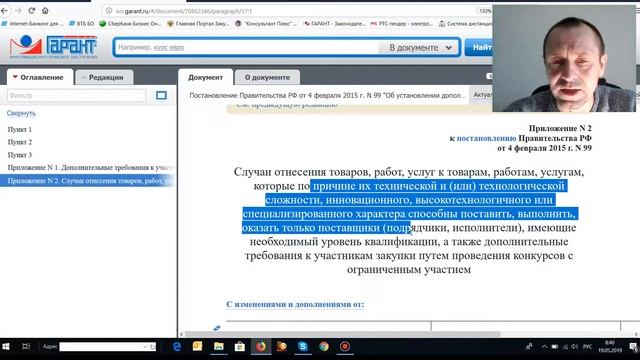Click the document title 'Постановление Правительства РФ'

coord(327,96)
